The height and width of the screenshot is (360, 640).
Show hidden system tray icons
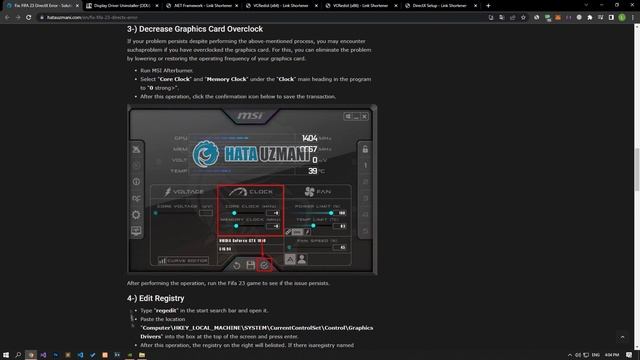(570, 355)
